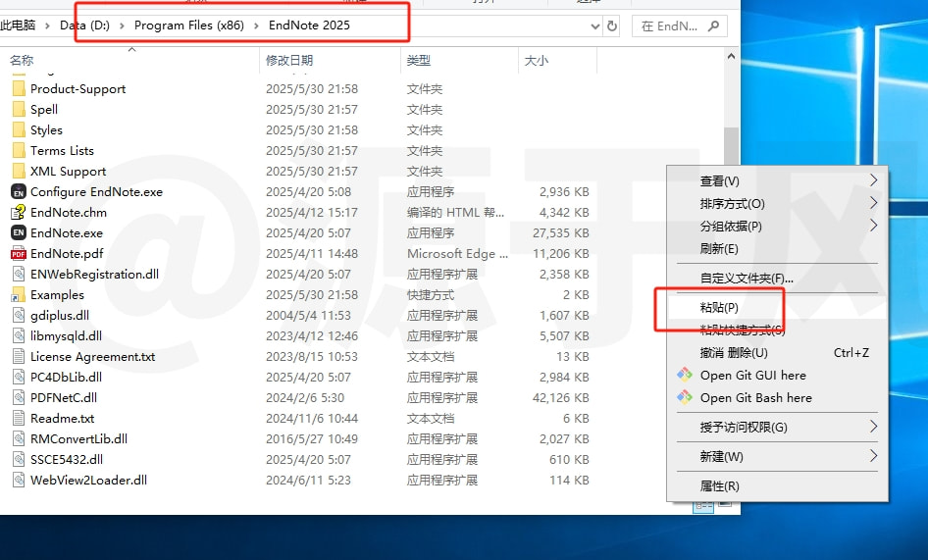Select the Readme.txt file icon
This screenshot has height=560, width=928.
(x=19, y=418)
